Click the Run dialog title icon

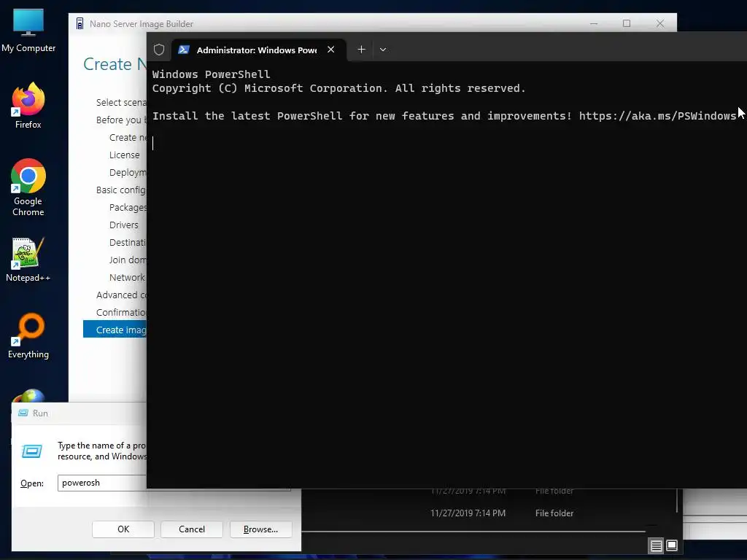[x=23, y=413]
